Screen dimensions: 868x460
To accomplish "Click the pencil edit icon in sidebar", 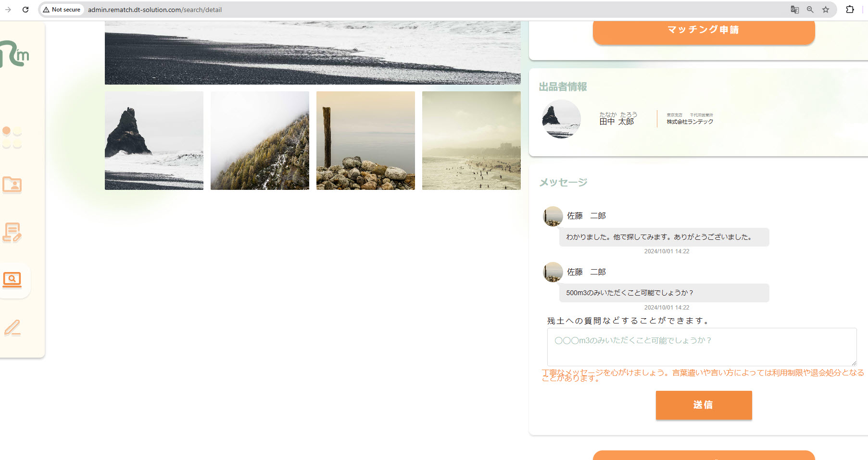I will pos(12,328).
